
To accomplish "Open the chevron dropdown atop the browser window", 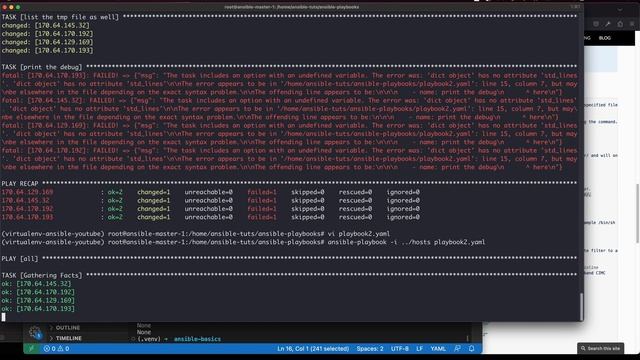I will (620, 9).
